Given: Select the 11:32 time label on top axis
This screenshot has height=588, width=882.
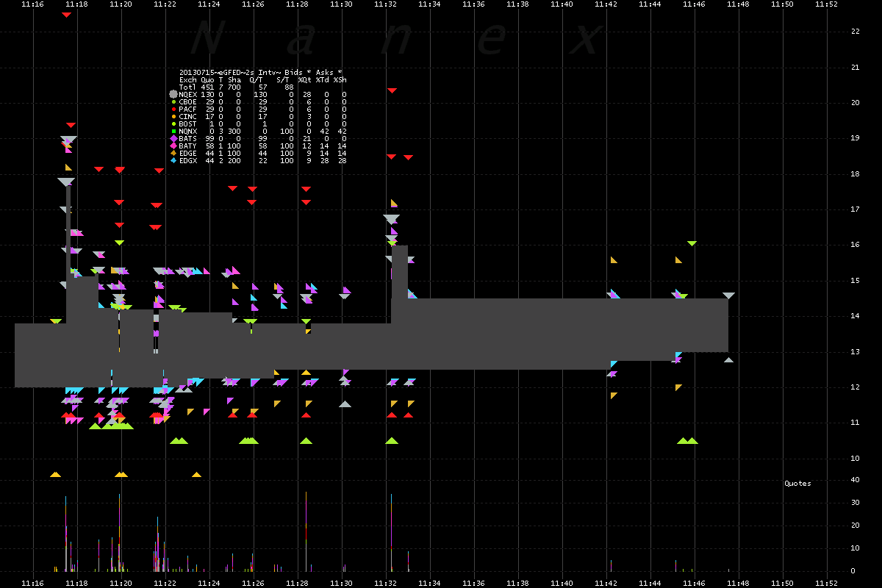Looking at the screenshot, I should [385, 4].
